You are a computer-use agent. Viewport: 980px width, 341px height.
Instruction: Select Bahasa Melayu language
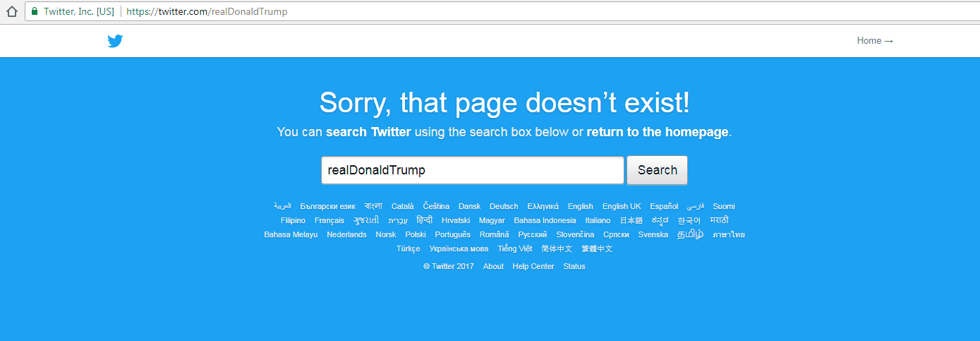tap(291, 234)
